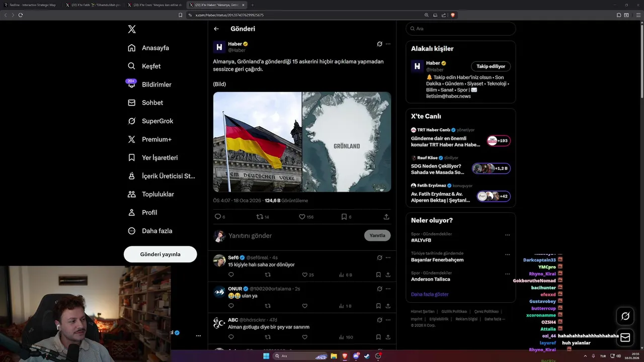This screenshot has height=362, width=644.
Task: Like Sef6's reply
Action: point(307,275)
